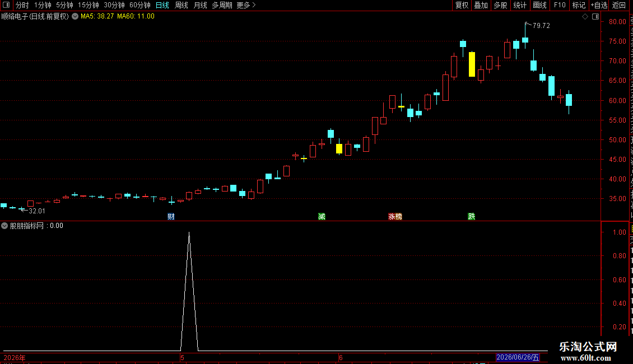Click the 减 event marker

(322, 217)
